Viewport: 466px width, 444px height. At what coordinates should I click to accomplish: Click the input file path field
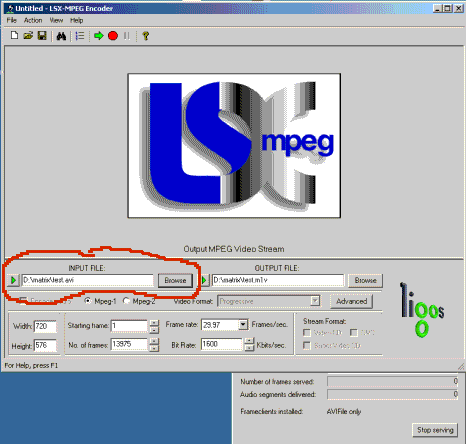coord(88,280)
